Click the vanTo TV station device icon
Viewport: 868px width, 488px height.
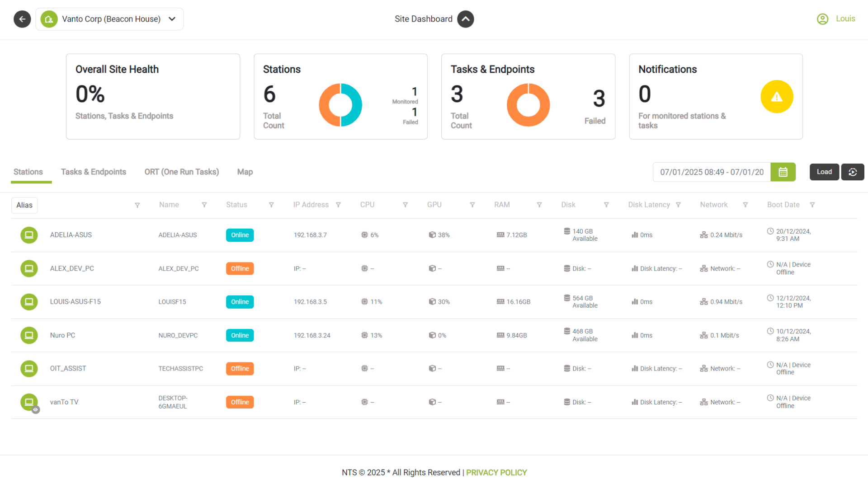tap(29, 402)
